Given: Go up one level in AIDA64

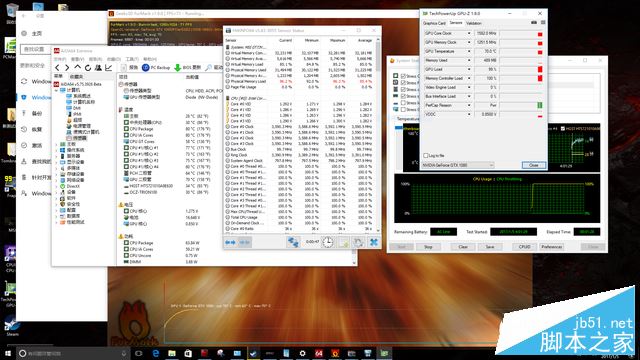Looking at the screenshot, I should click(77, 67).
